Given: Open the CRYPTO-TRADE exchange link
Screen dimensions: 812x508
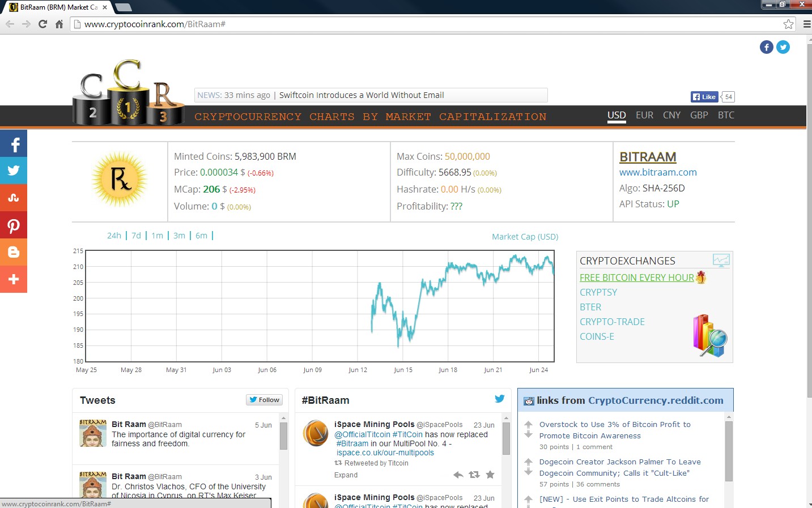Looking at the screenshot, I should pos(612,322).
